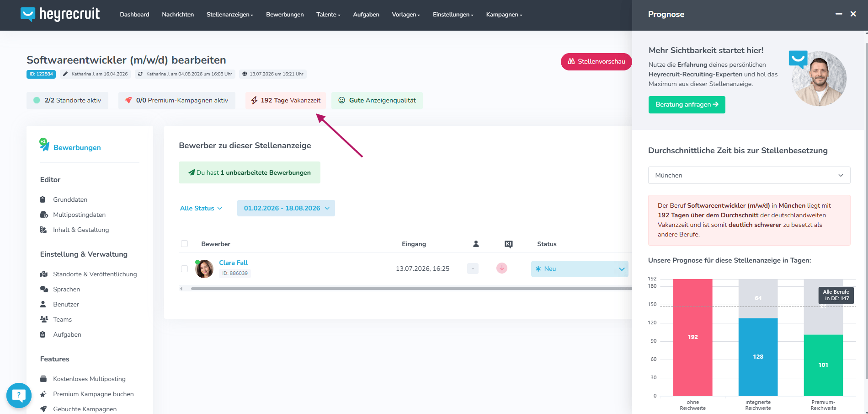The image size is (868, 414).
Task: Open the Kampagnen menu
Action: point(504,15)
